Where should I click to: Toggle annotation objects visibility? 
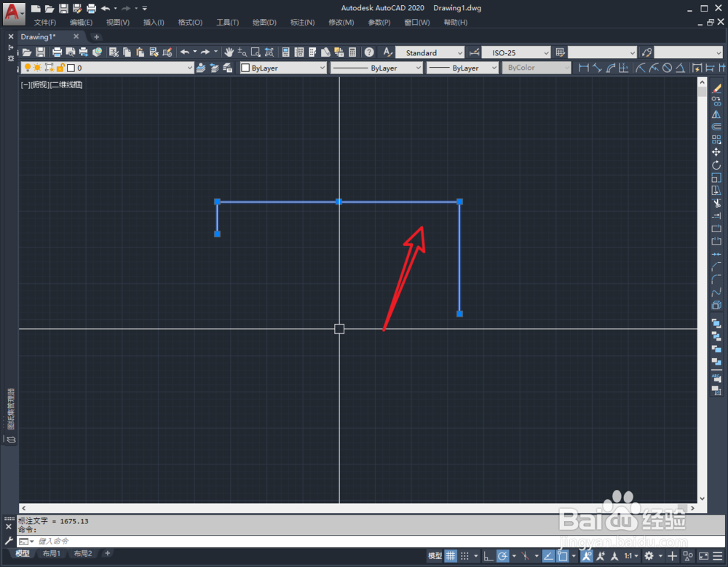(586, 556)
